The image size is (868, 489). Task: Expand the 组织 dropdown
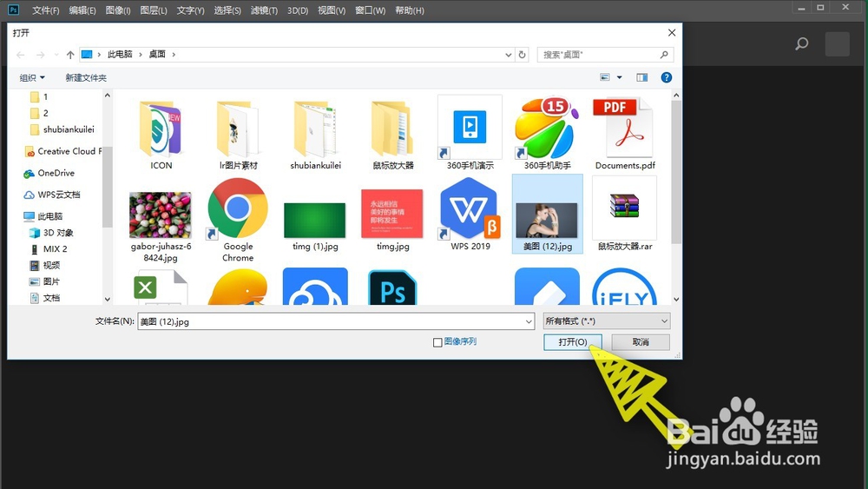[32, 77]
